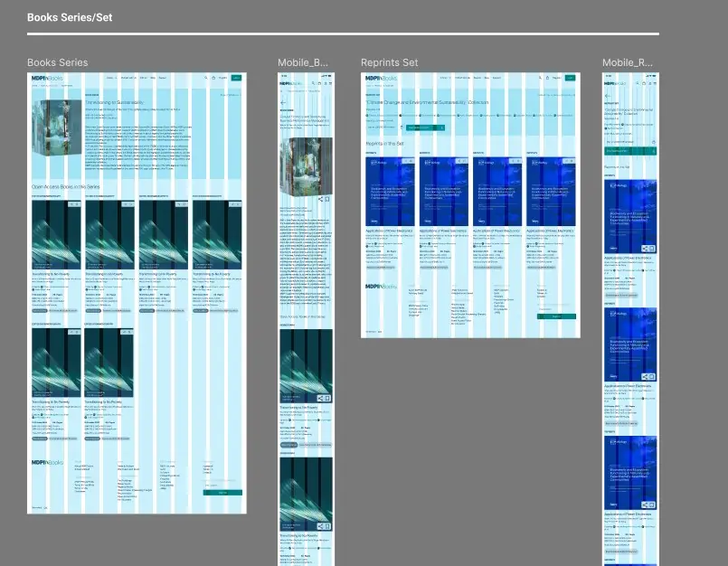Click back arrow in Mobile_B frame
728x566 pixels.
pyautogui.click(x=283, y=102)
